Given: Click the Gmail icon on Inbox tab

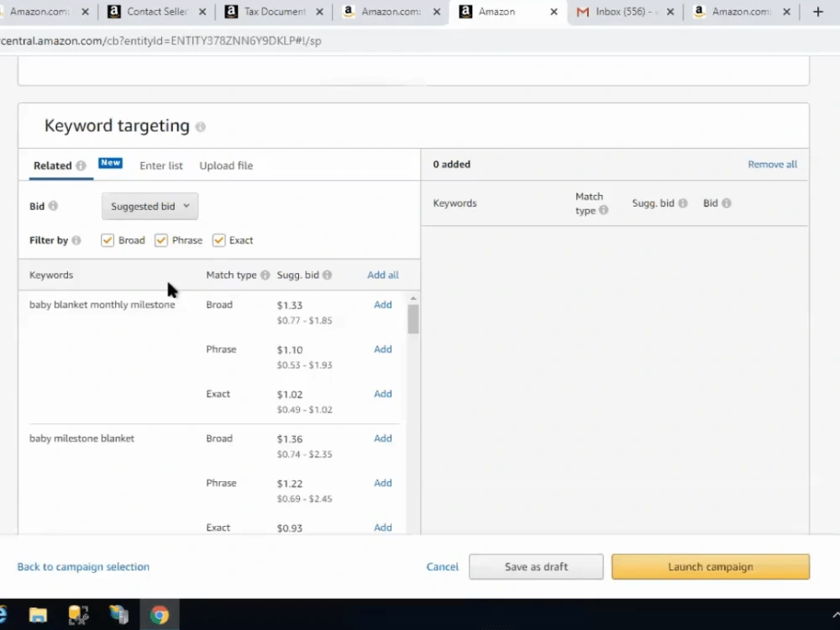Looking at the screenshot, I should point(582,12).
